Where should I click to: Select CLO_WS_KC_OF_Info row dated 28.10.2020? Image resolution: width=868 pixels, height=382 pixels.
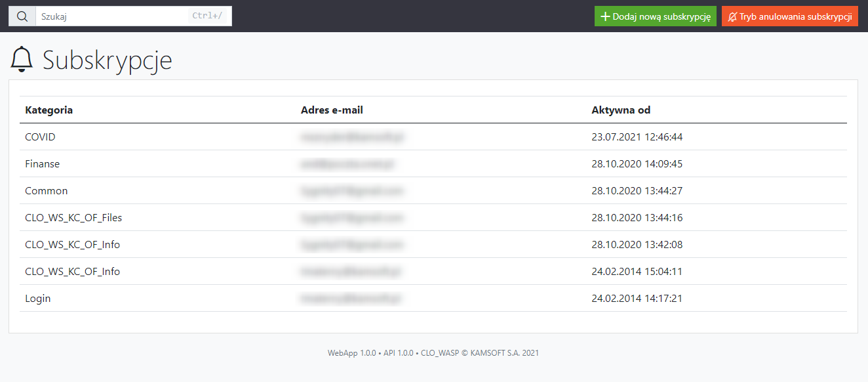coord(72,245)
